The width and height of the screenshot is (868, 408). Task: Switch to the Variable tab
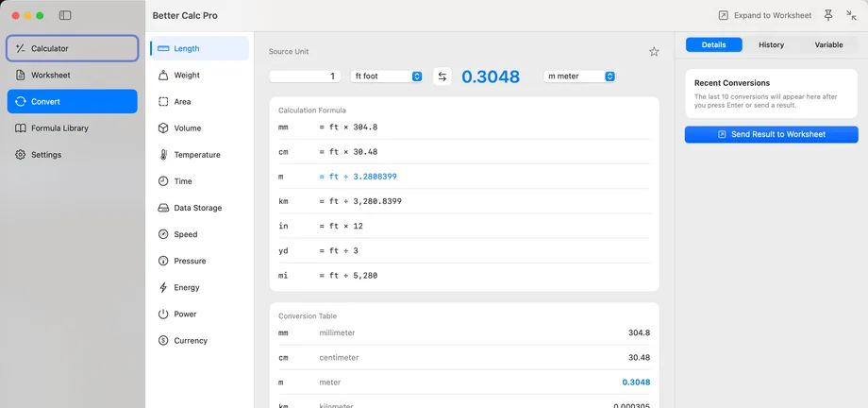click(828, 45)
